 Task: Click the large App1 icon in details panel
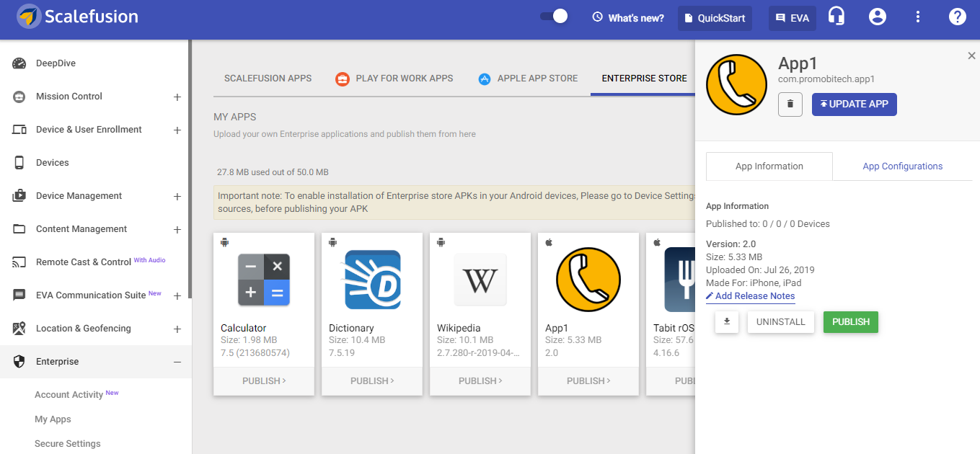(736, 85)
